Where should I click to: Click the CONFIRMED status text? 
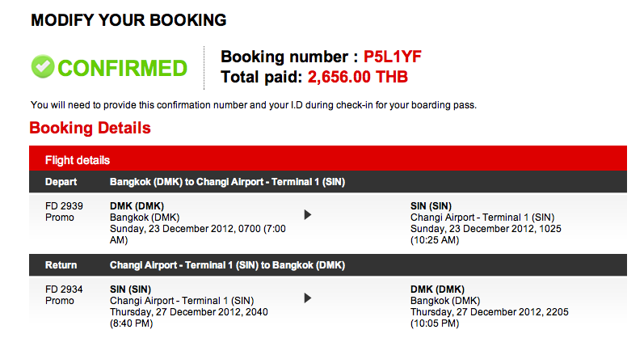122,68
